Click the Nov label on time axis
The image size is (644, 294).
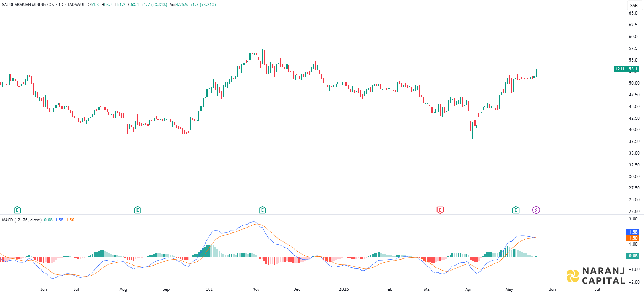(x=256, y=289)
